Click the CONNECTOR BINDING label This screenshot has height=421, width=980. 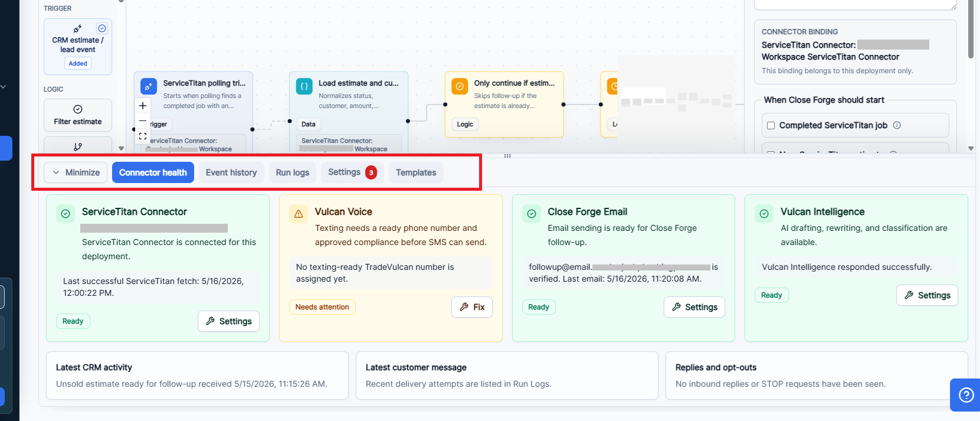(799, 32)
